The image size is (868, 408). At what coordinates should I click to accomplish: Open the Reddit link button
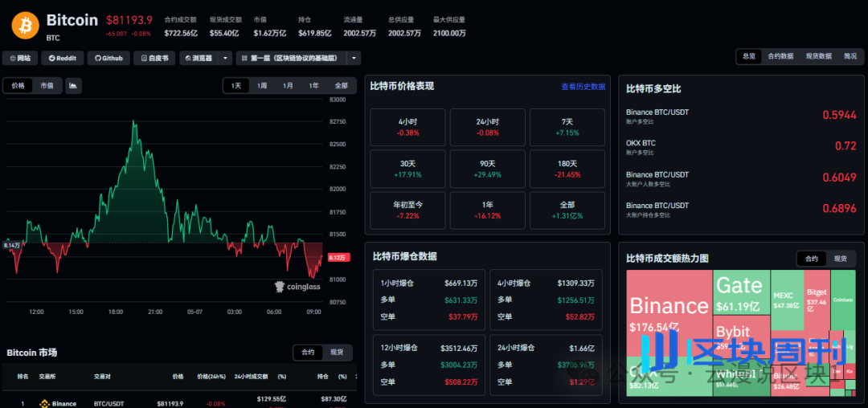coord(63,58)
